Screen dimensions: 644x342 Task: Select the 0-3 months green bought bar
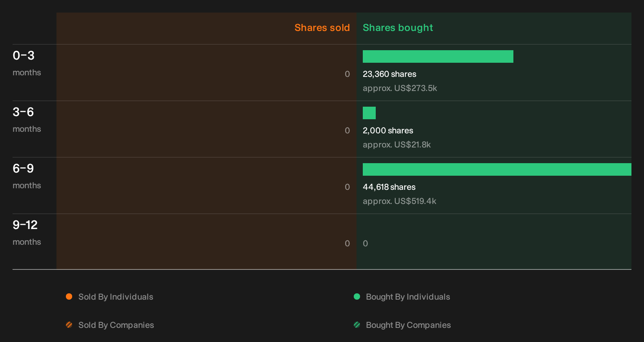pos(438,56)
